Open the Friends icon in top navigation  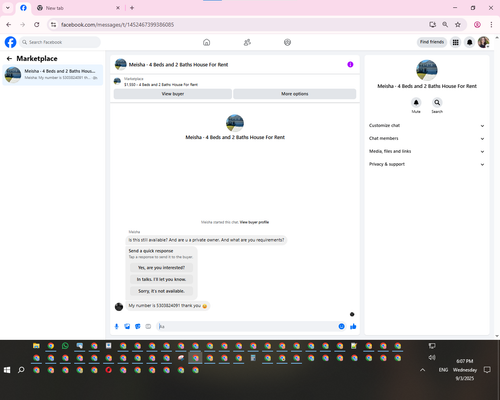(x=247, y=42)
